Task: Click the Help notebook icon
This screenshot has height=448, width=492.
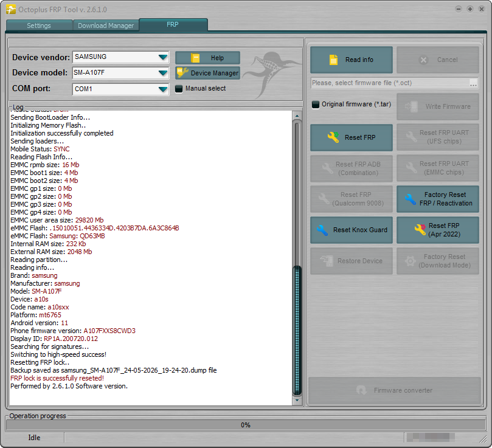Action: [x=195, y=58]
